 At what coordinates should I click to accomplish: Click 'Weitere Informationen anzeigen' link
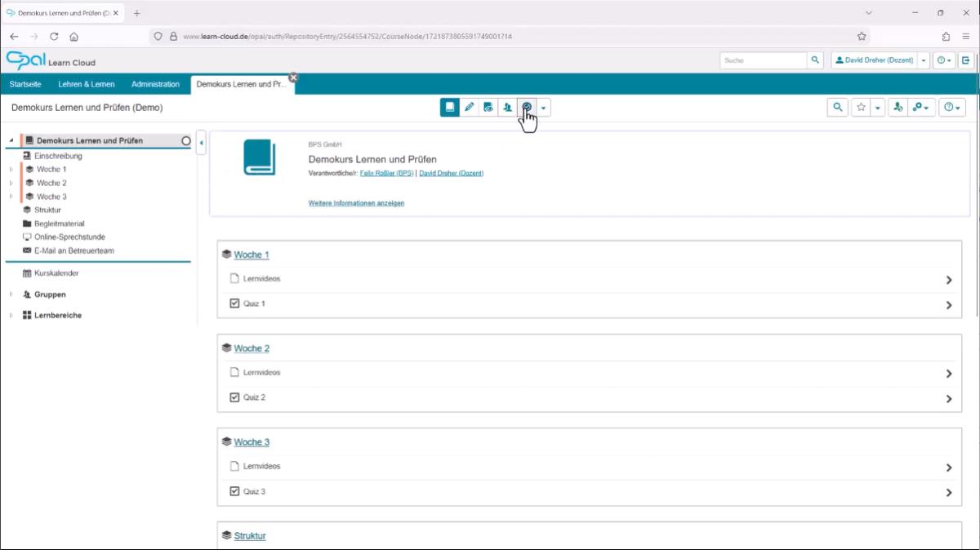[x=356, y=203]
